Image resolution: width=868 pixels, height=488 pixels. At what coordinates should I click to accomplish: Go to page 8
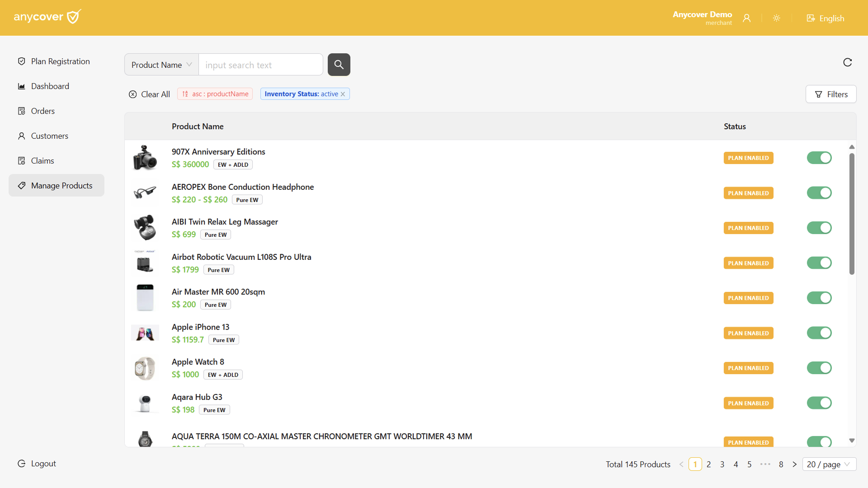[x=781, y=464]
